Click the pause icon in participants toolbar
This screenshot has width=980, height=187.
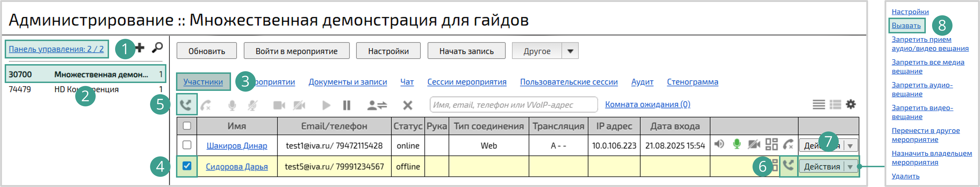point(346,105)
